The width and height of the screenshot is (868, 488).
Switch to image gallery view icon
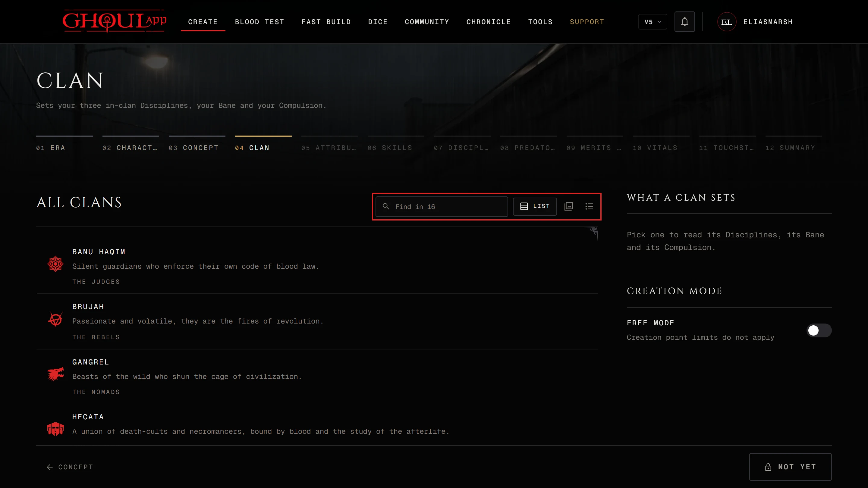(x=568, y=206)
